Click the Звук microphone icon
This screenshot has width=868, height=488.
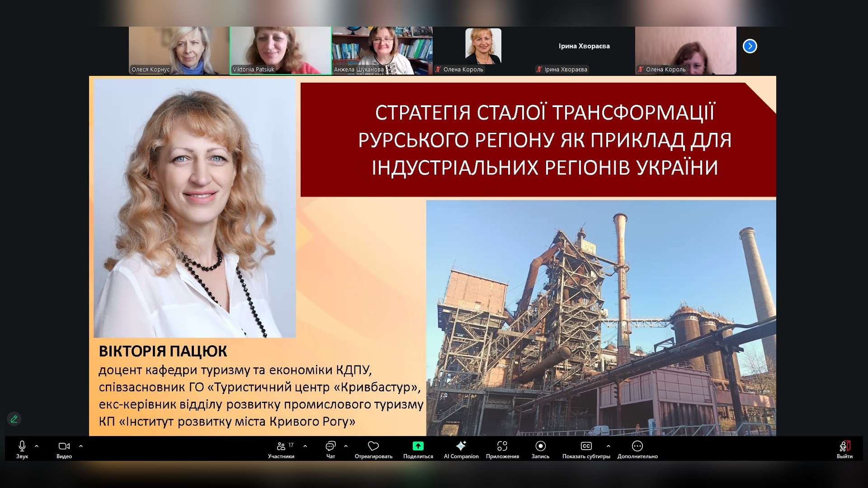coord(22,446)
